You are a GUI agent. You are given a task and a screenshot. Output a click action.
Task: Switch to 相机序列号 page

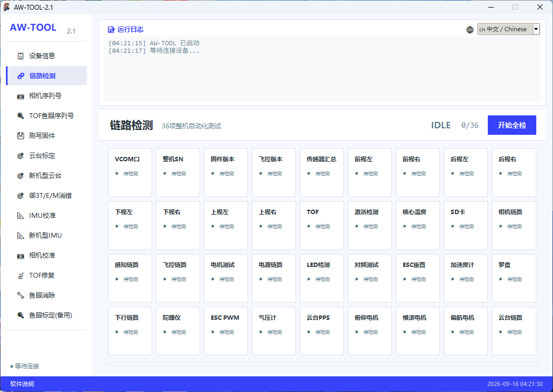tap(46, 96)
